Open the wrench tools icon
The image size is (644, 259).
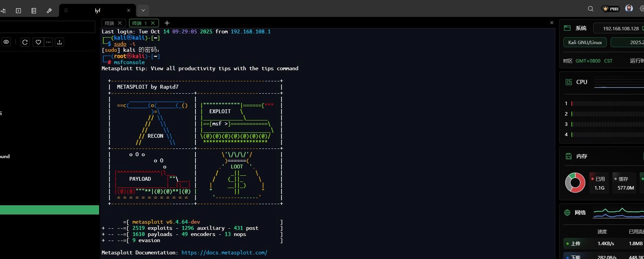point(49,11)
